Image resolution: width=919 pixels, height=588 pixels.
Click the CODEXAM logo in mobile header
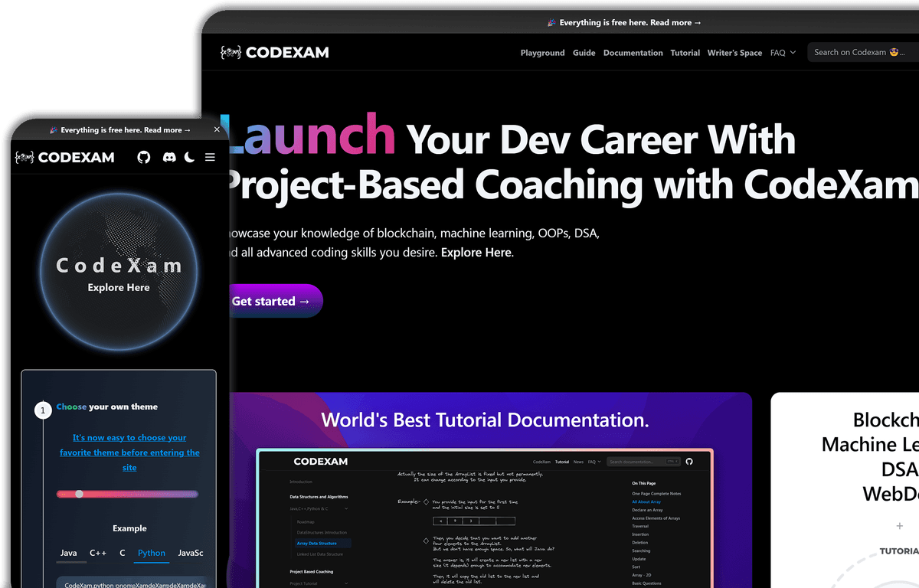pos(65,157)
